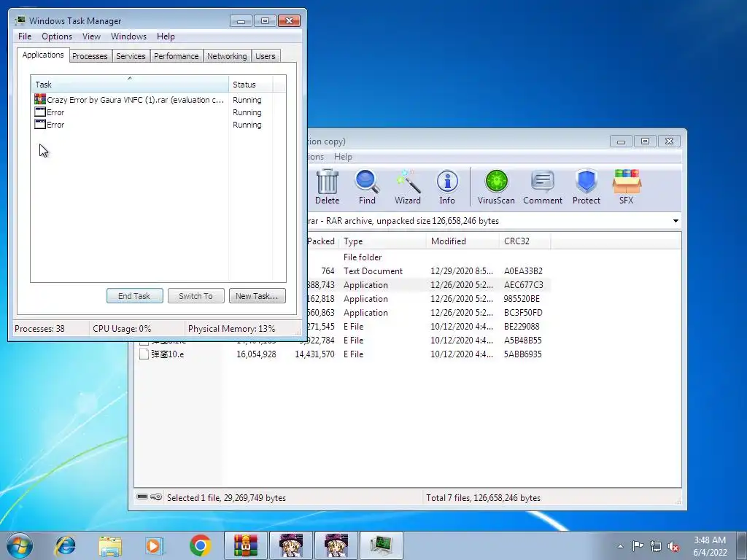The image size is (747, 560).
Task: Sort WinRAR list by CRC32 column
Action: click(525, 241)
